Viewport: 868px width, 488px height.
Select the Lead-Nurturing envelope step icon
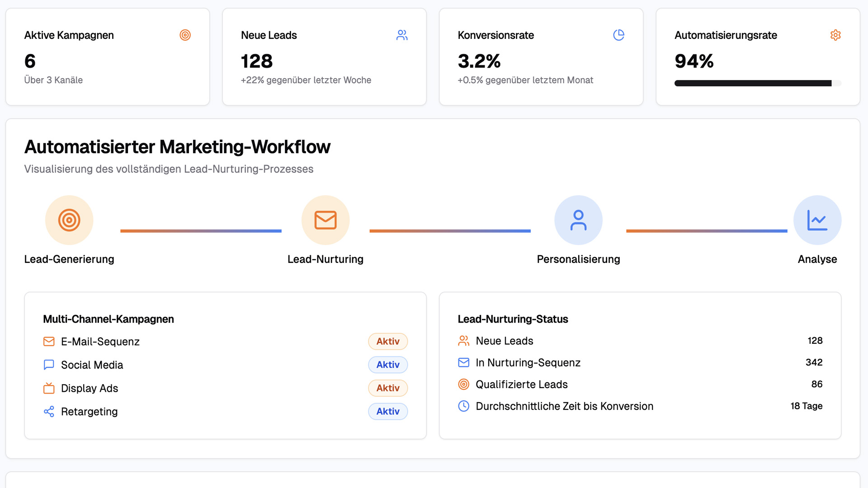(325, 220)
